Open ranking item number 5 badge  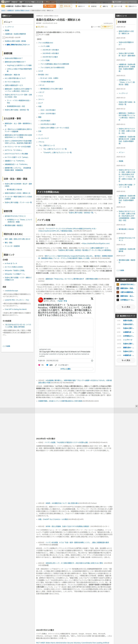(x=118, y=300)
